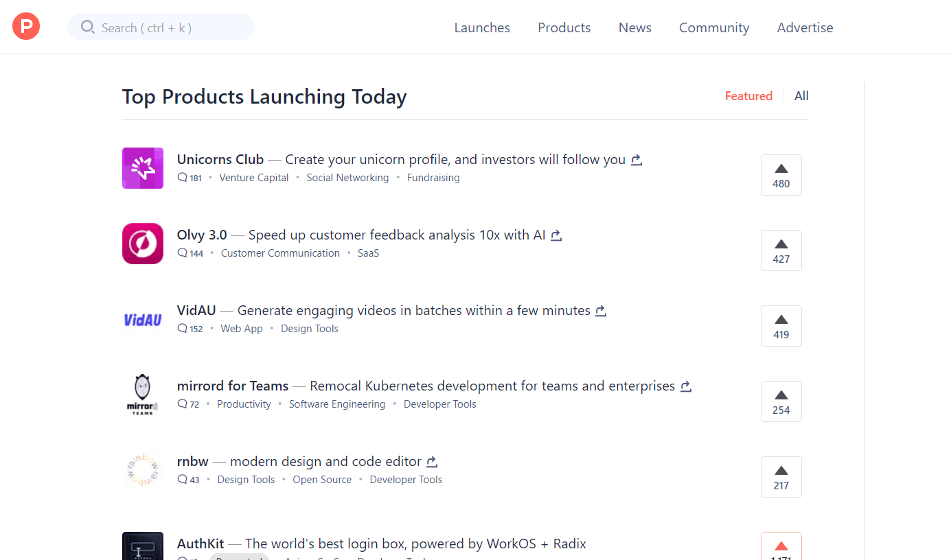Open the rnbw logo thumbnail

(143, 470)
